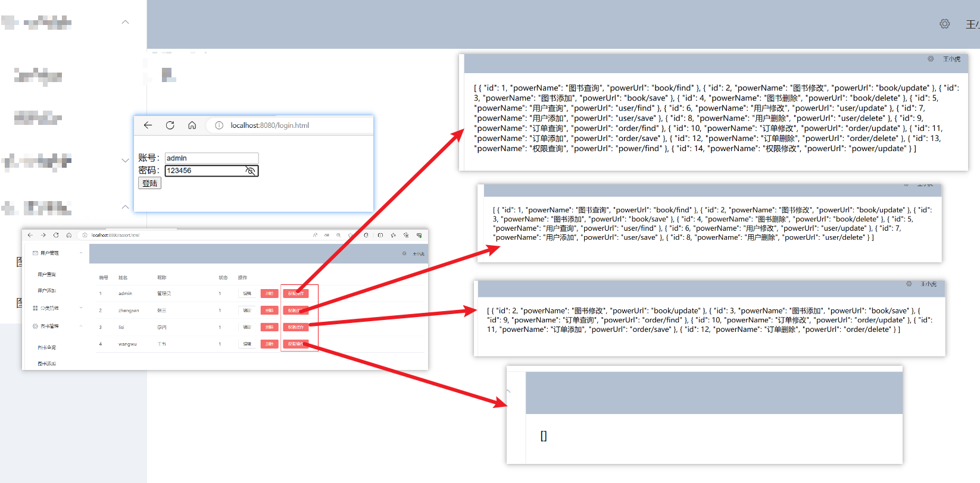Expand the blurred sidebar menu with down chevron

pyautogui.click(x=125, y=160)
